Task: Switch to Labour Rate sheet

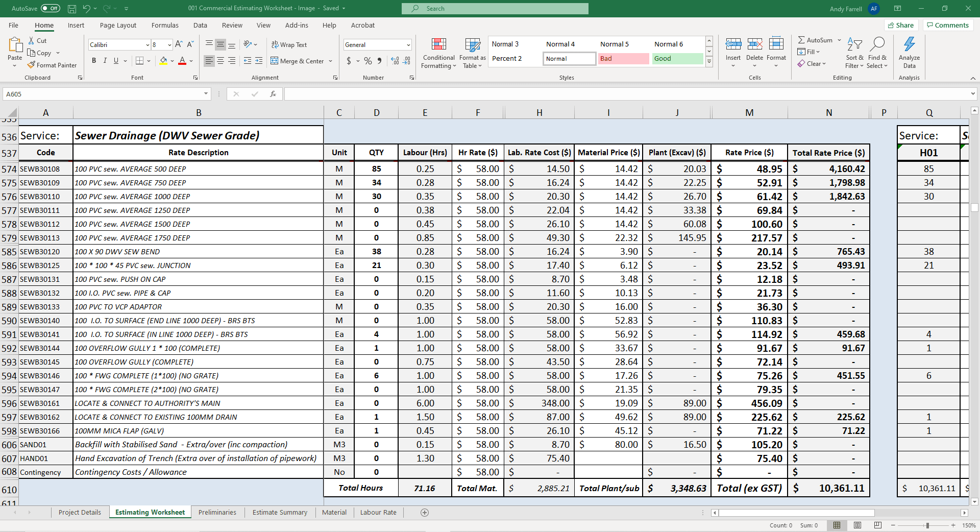Action: 378,513
